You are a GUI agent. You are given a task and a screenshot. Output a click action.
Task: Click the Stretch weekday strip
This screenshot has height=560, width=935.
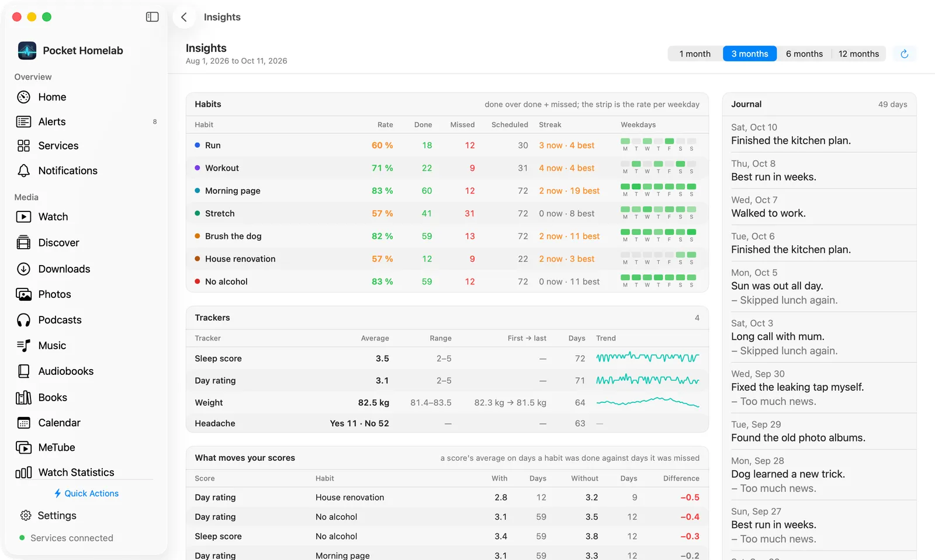(658, 213)
